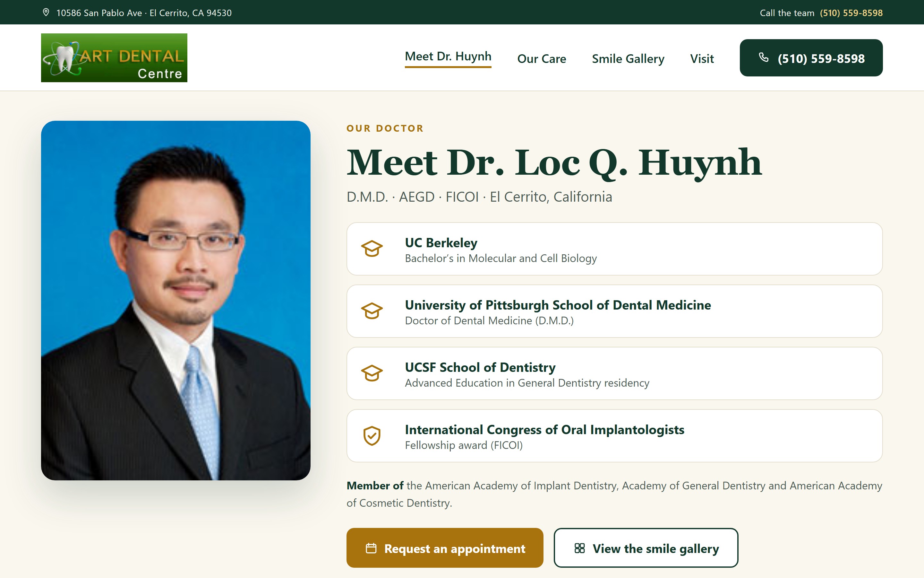Click the 10586 San Pablo Ave address text
This screenshot has width=924, height=578.
point(143,13)
